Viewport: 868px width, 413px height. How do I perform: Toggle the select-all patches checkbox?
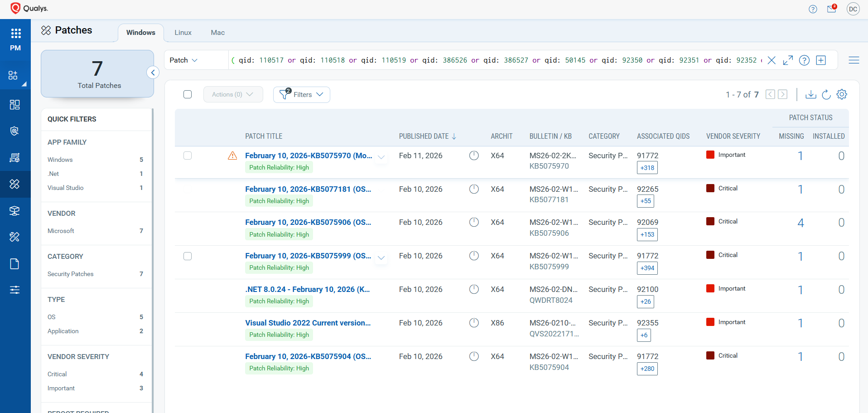pyautogui.click(x=188, y=94)
